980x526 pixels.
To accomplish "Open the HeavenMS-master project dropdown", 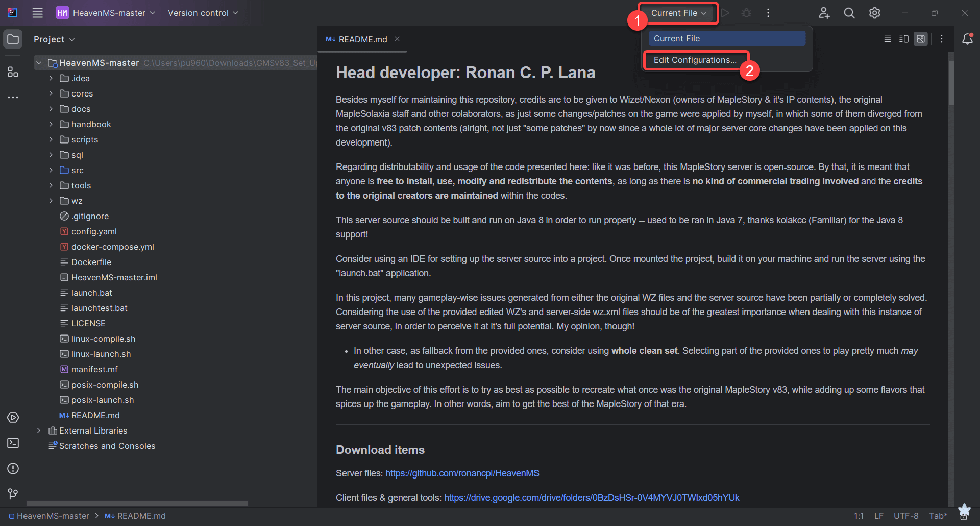I will pyautogui.click(x=106, y=13).
